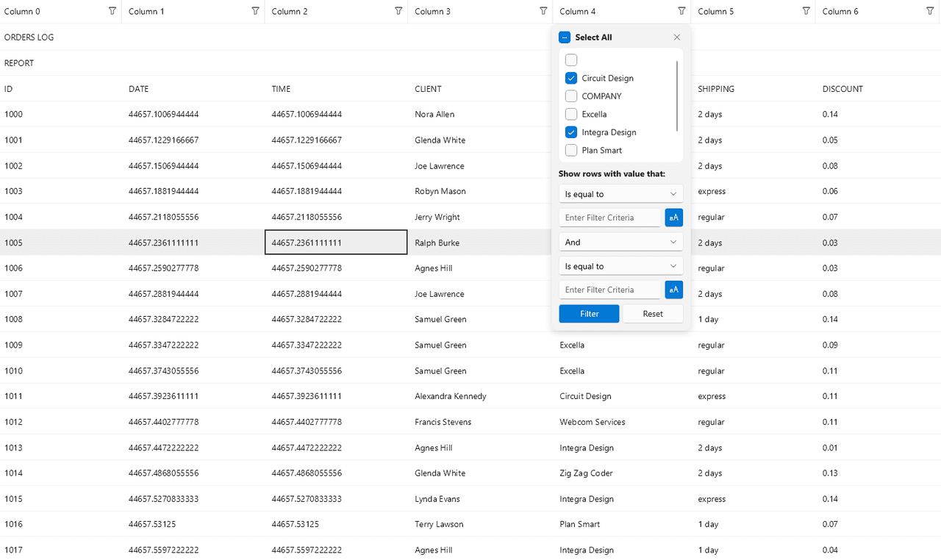Select the Jerry Wright client cell
The image size is (941, 560).
480,217
